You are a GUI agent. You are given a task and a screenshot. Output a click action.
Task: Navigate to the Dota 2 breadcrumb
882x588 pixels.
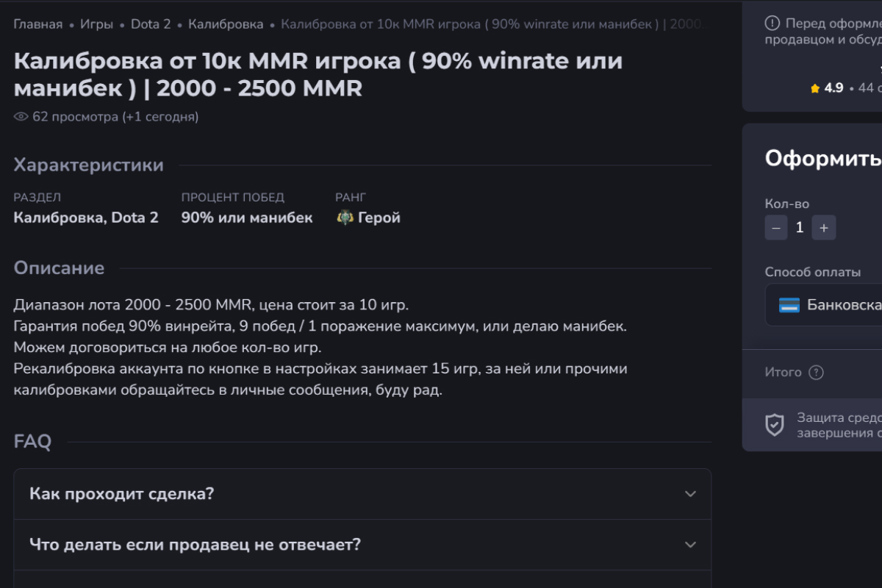click(x=151, y=24)
